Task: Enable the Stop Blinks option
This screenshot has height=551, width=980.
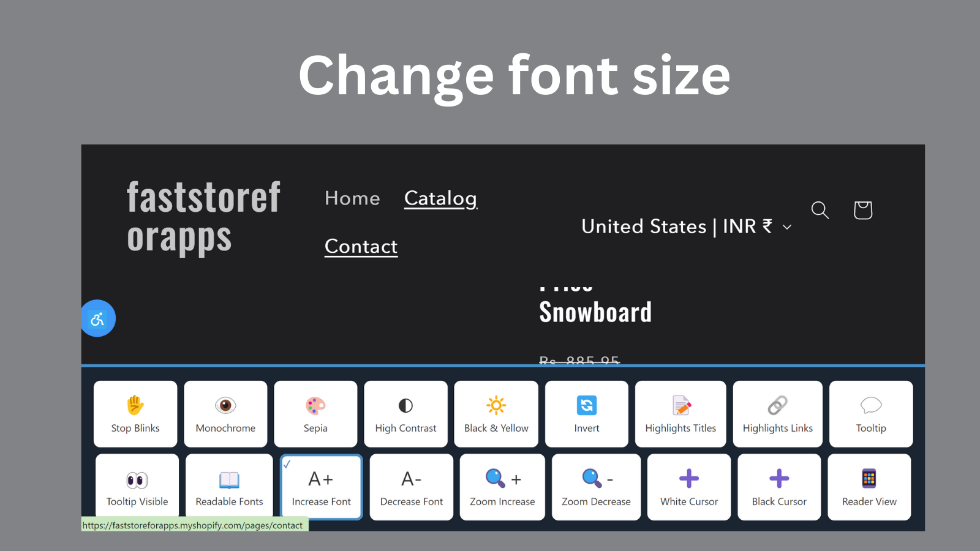Action: coord(135,414)
